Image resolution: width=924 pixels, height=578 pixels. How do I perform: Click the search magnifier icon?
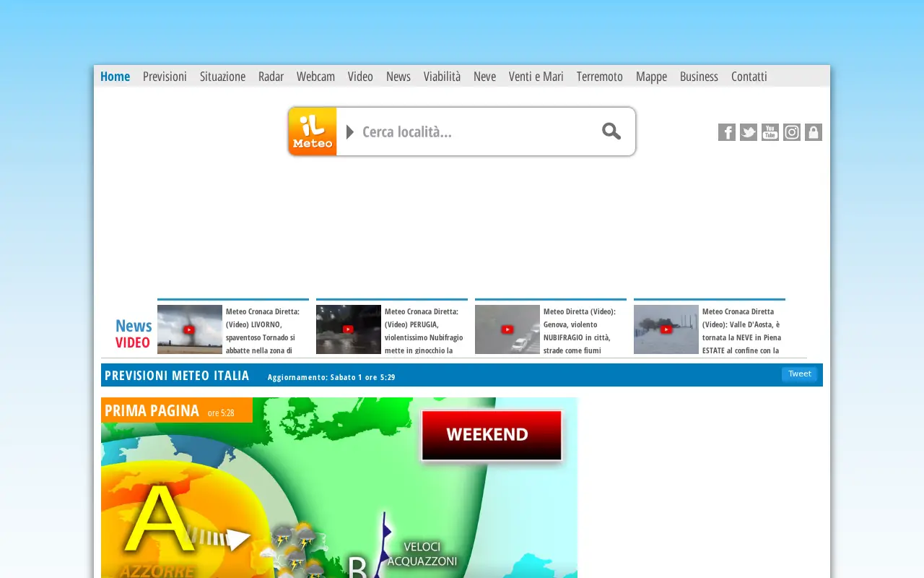point(611,131)
